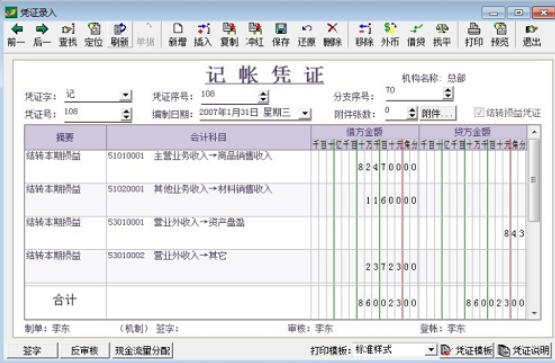Adjust the 凭证号 spinner
555x363 pixels.
(126, 114)
